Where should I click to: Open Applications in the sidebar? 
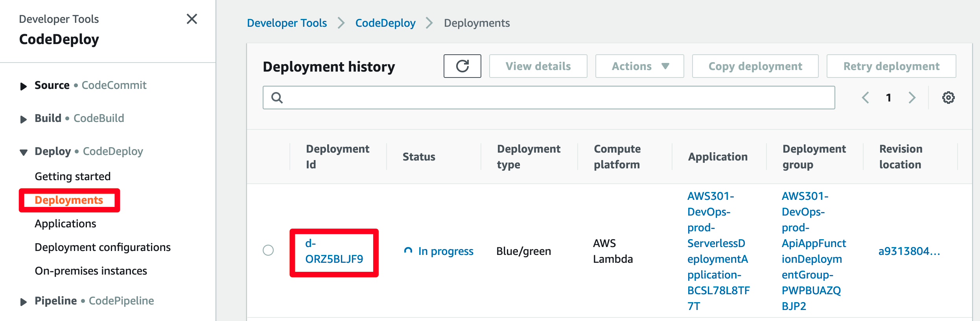pyautogui.click(x=65, y=223)
